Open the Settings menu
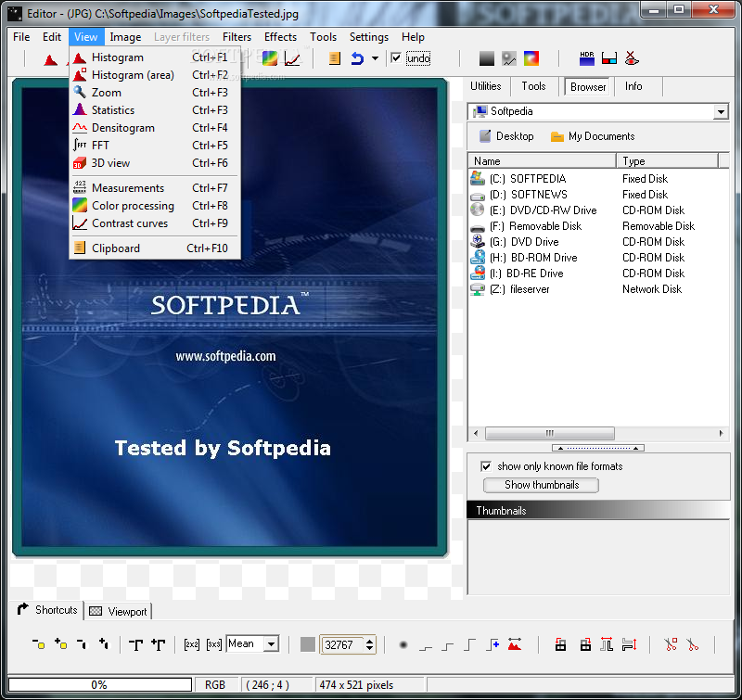This screenshot has width=742, height=700. 368,37
